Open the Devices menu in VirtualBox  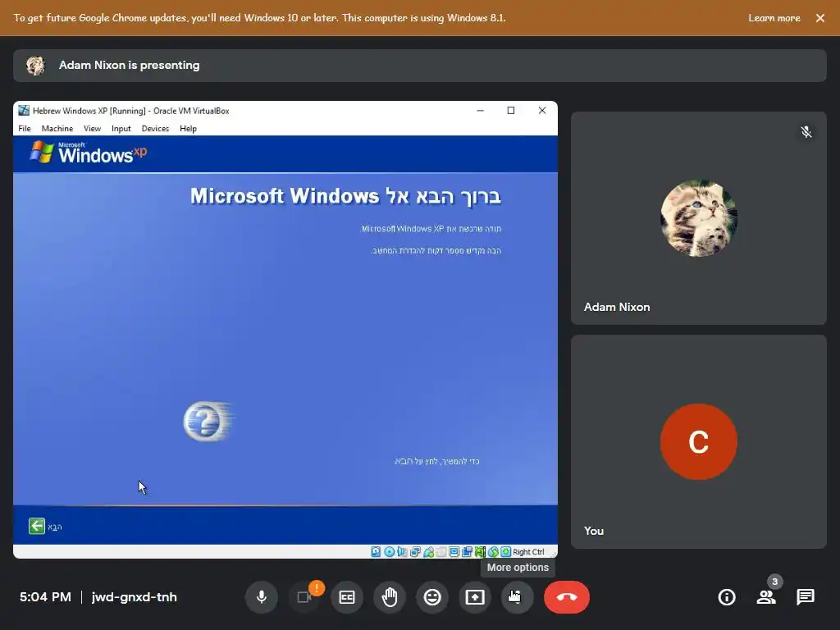pos(155,129)
